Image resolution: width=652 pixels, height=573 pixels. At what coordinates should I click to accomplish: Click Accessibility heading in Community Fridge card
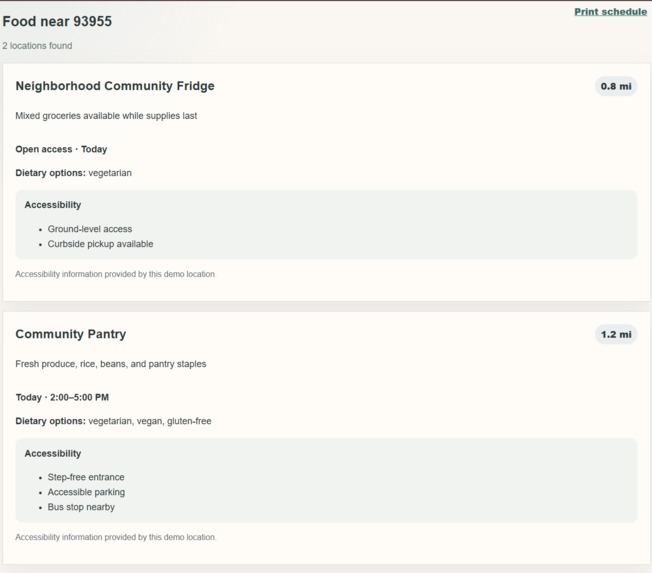coord(52,205)
